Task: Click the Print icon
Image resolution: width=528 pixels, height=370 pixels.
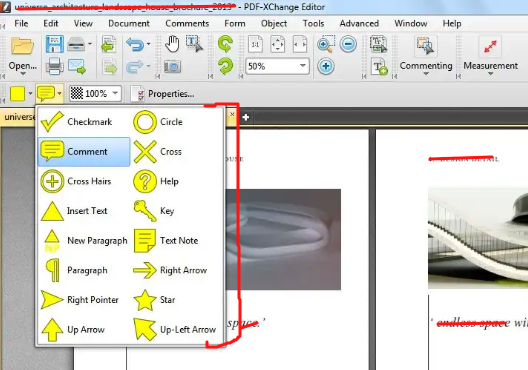Action: (55, 66)
